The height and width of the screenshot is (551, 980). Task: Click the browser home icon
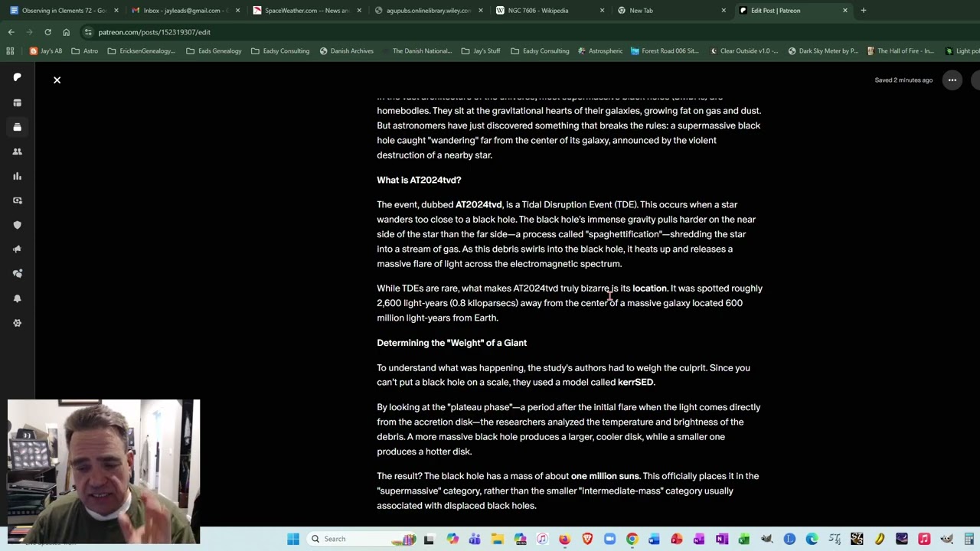[66, 32]
